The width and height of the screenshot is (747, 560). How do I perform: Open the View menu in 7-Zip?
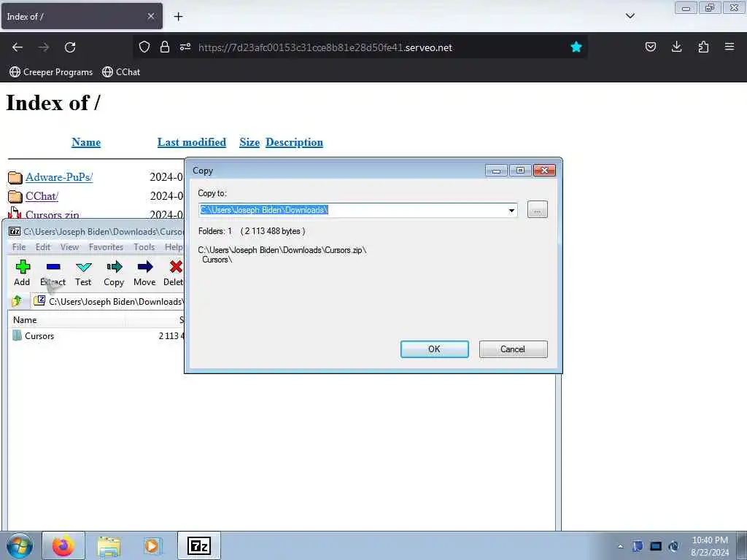(x=69, y=246)
